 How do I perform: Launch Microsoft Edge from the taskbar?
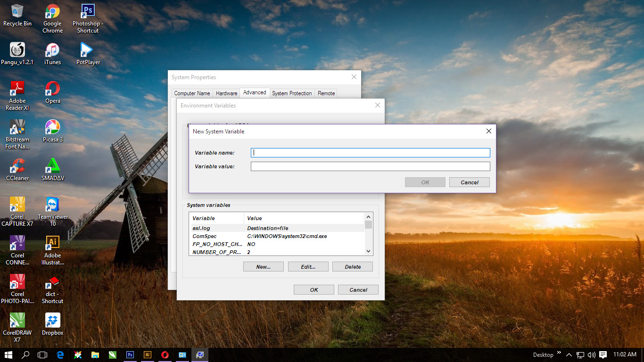(x=60, y=355)
